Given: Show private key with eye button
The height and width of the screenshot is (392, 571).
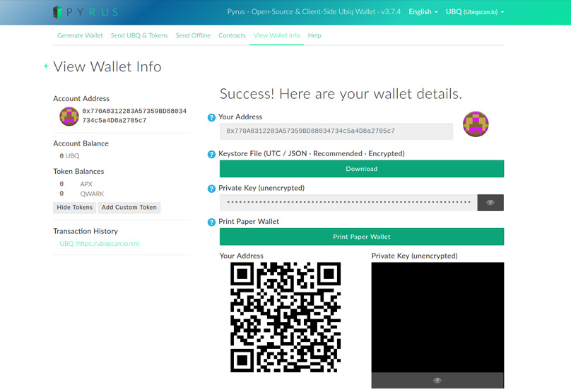Looking at the screenshot, I should point(490,203).
